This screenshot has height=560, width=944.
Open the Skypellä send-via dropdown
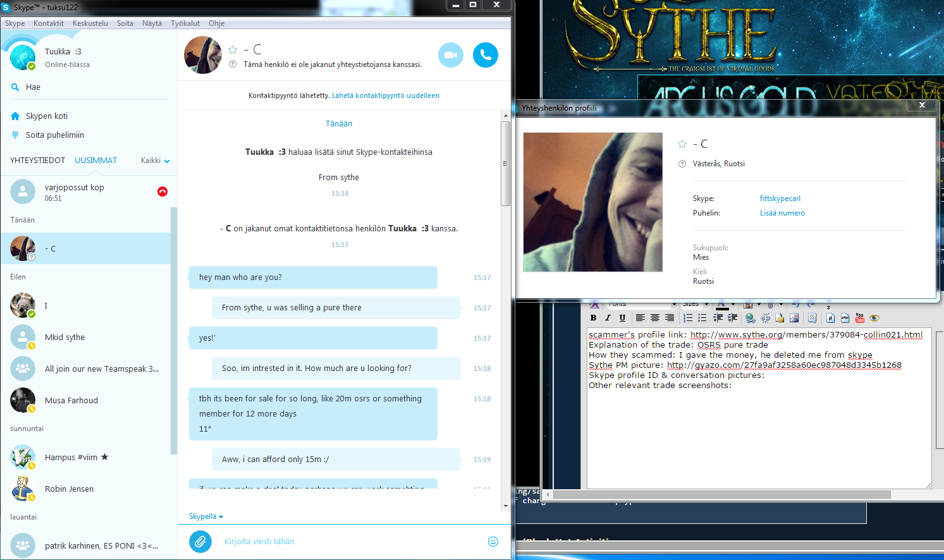(x=206, y=516)
